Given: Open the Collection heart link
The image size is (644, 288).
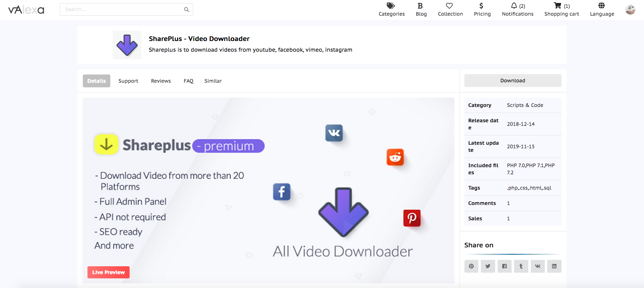Looking at the screenshot, I should click(450, 10).
